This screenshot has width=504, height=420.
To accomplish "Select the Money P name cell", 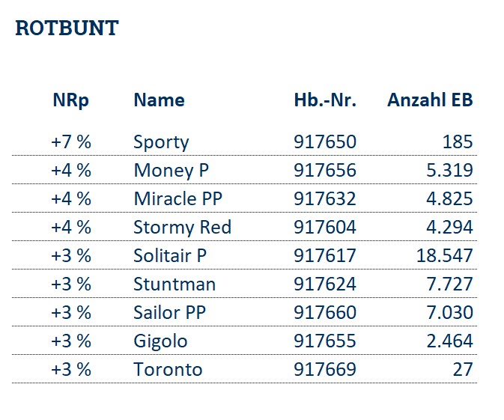I will click(171, 171).
